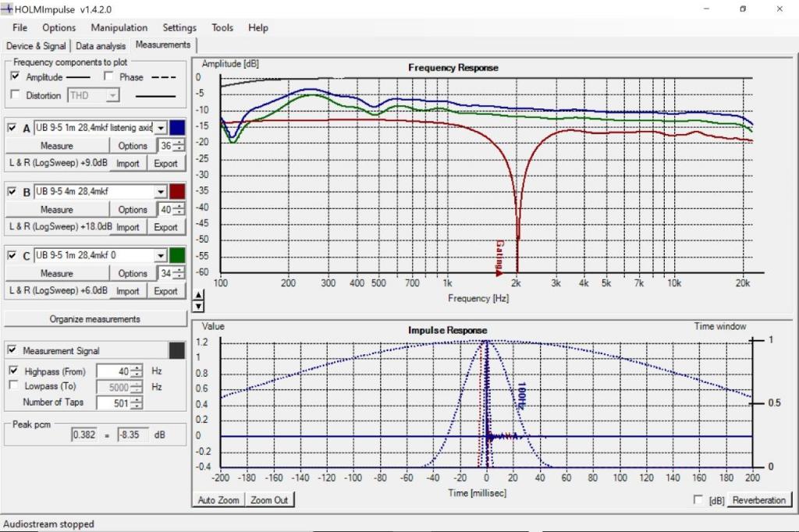
Task: Open the THD distortion type dropdown
Action: [112, 95]
